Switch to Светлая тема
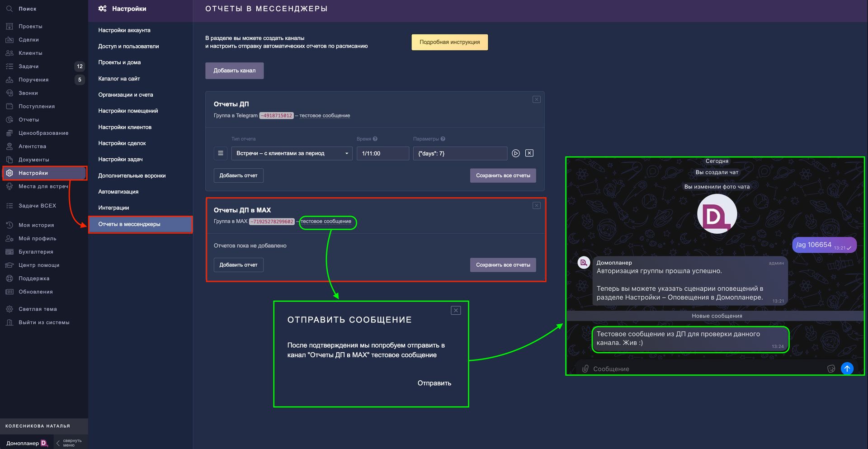 pos(38,309)
